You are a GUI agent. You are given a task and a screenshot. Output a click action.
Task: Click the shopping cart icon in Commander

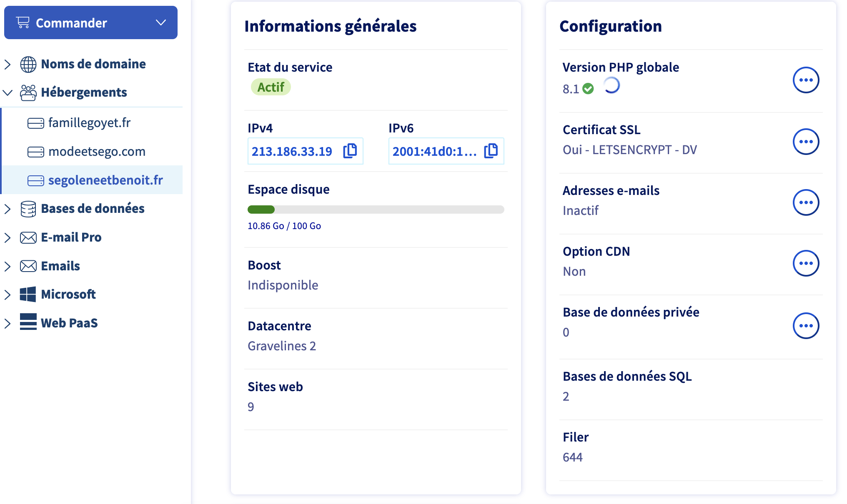[23, 22]
